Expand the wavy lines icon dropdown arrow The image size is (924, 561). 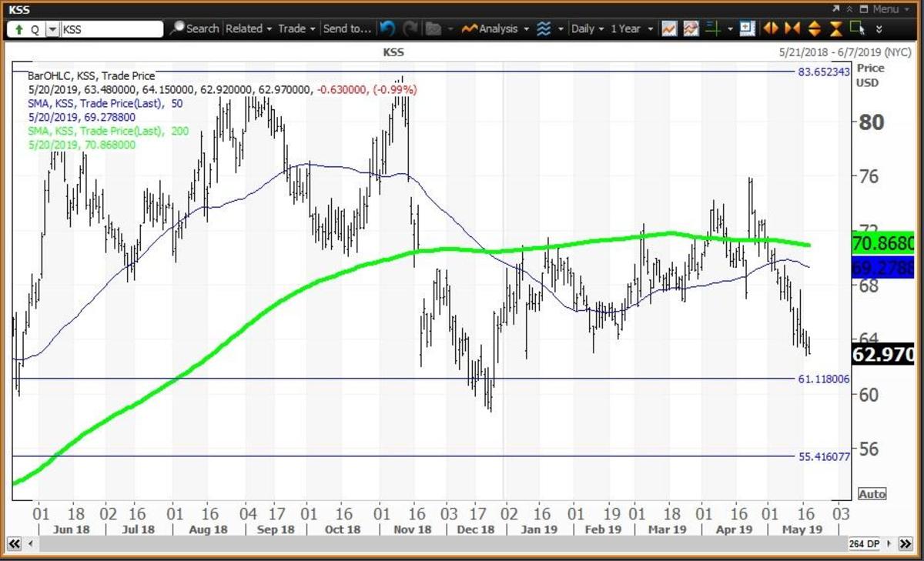[561, 29]
